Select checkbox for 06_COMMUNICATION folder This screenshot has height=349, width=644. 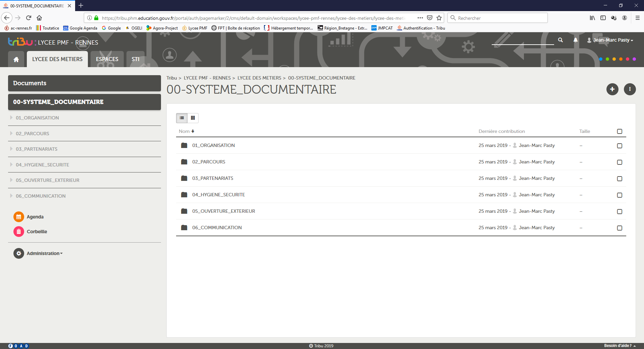[x=620, y=228]
